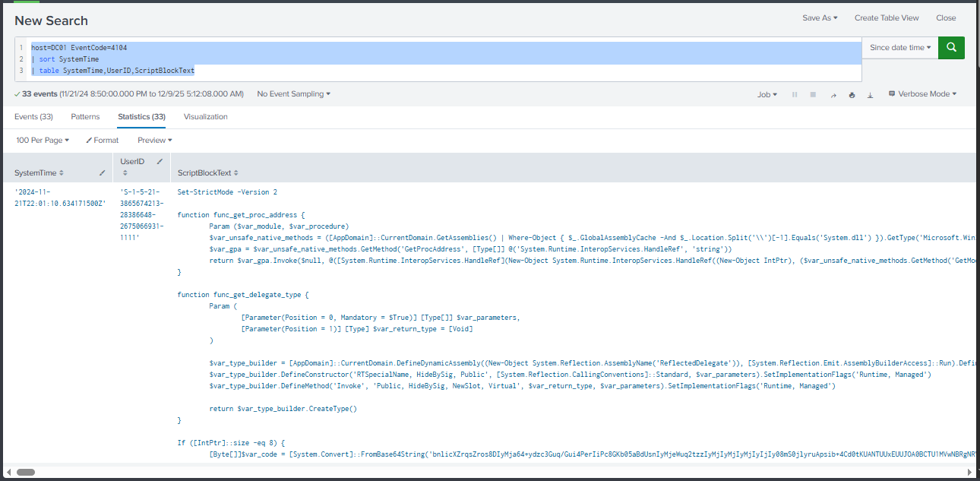Click the horizontal scrollbar at the bottom
The image size is (980, 481).
point(26,472)
